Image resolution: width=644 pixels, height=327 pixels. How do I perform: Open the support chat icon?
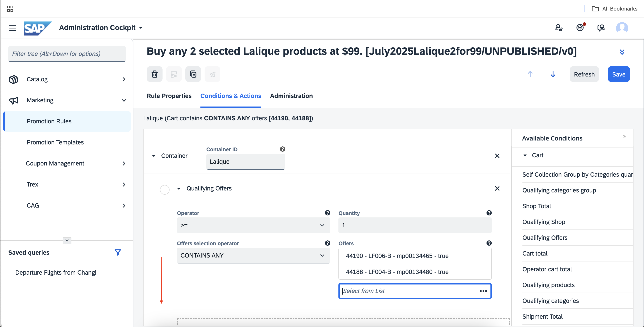click(x=601, y=28)
